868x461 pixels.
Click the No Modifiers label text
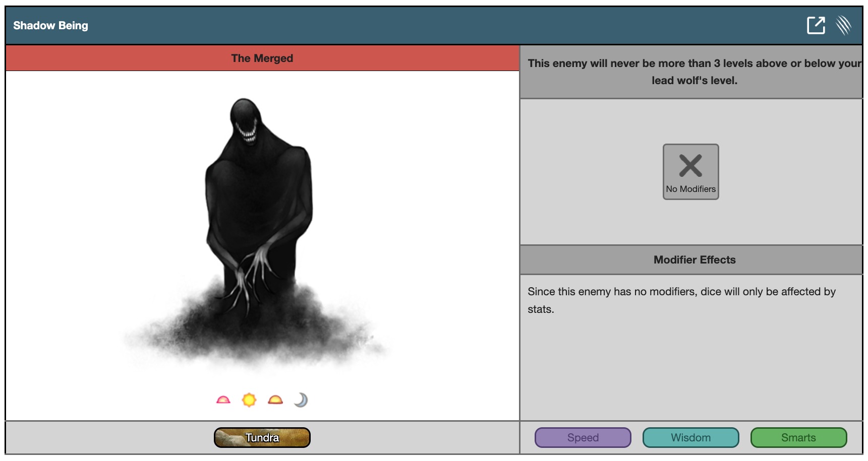pos(690,189)
